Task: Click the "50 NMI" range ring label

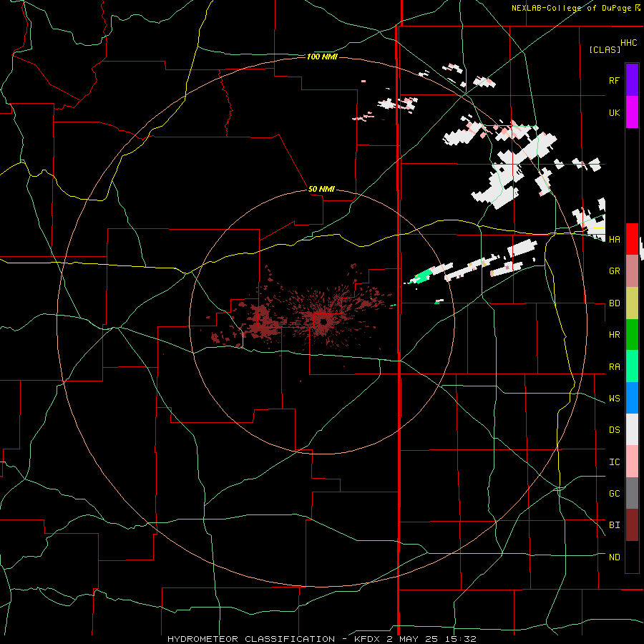Action: pos(321,189)
